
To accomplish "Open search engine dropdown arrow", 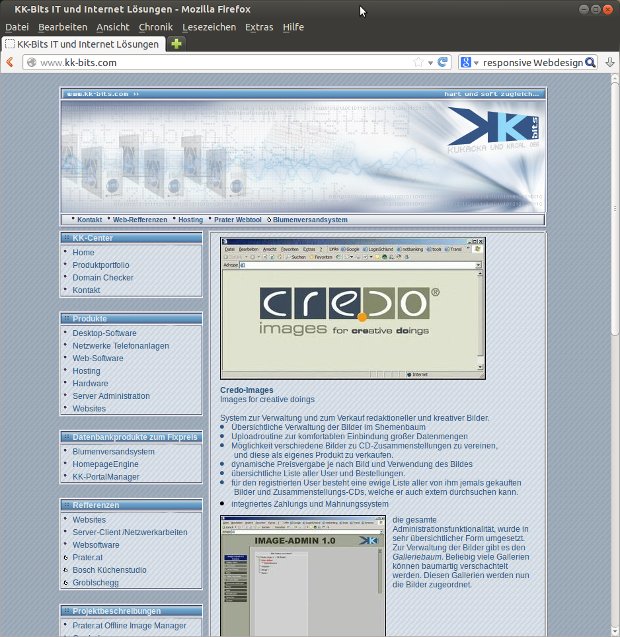I will (476, 63).
